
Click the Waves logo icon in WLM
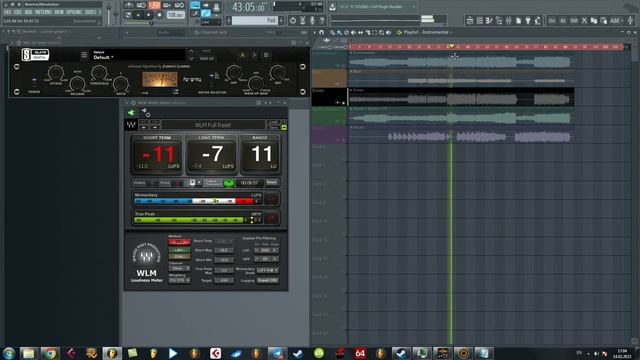click(x=131, y=125)
